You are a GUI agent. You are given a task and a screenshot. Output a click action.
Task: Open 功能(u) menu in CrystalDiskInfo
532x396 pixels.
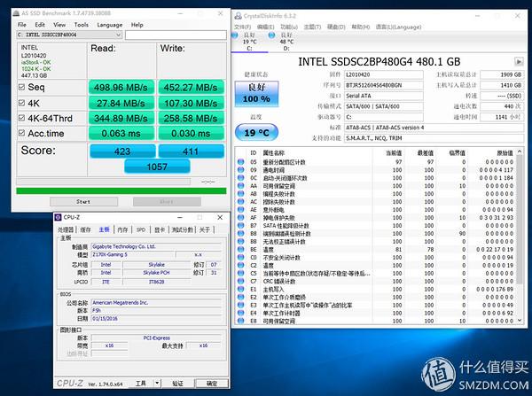coord(289,27)
